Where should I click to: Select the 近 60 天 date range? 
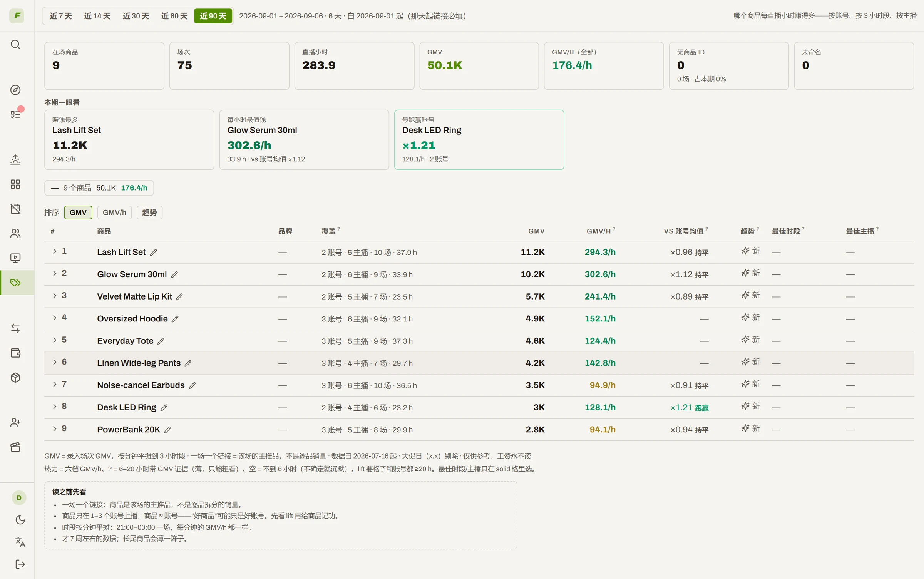pos(174,16)
